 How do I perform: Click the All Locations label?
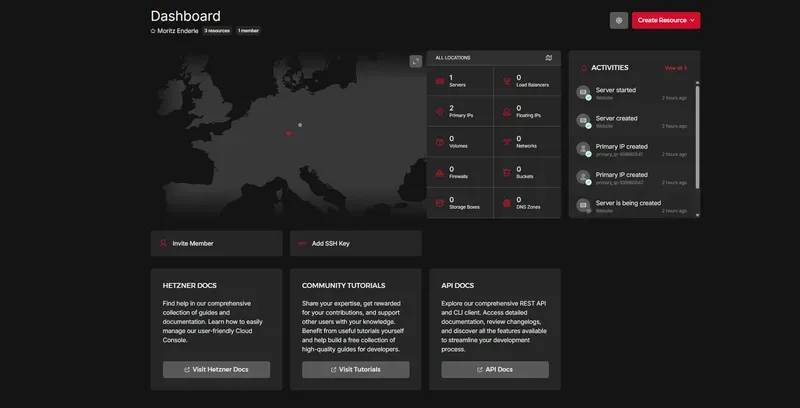pos(453,58)
